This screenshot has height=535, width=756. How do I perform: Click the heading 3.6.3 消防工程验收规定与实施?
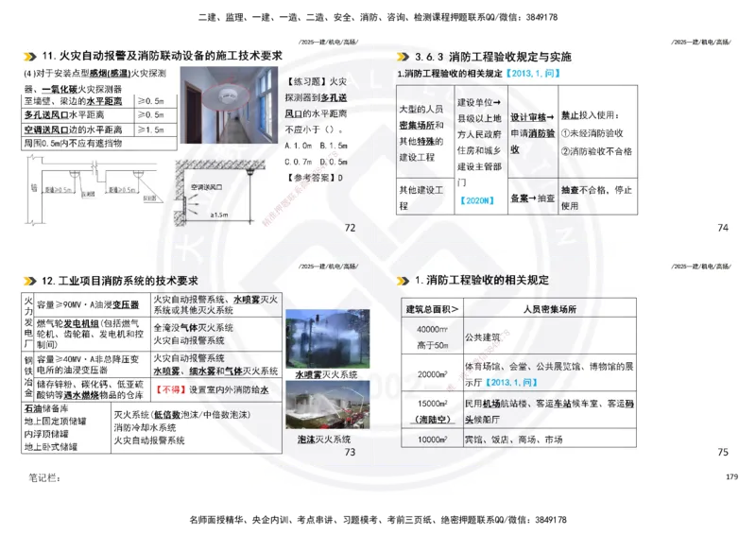[x=492, y=57]
